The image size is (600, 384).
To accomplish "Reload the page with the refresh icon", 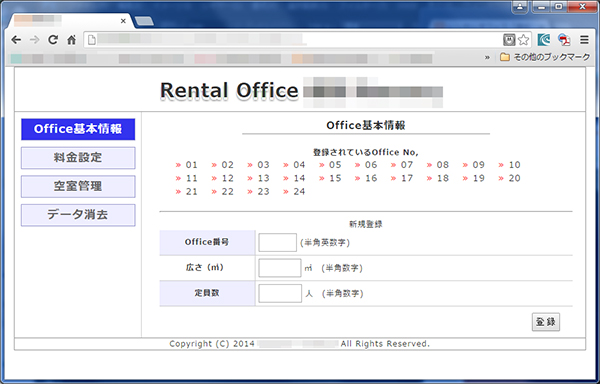I will coord(53,40).
